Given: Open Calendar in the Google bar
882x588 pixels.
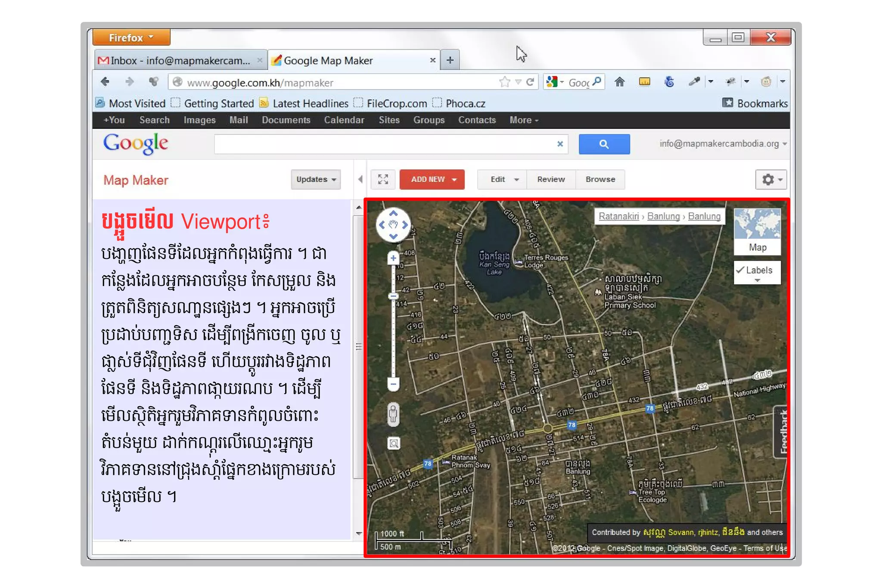Looking at the screenshot, I should [344, 120].
